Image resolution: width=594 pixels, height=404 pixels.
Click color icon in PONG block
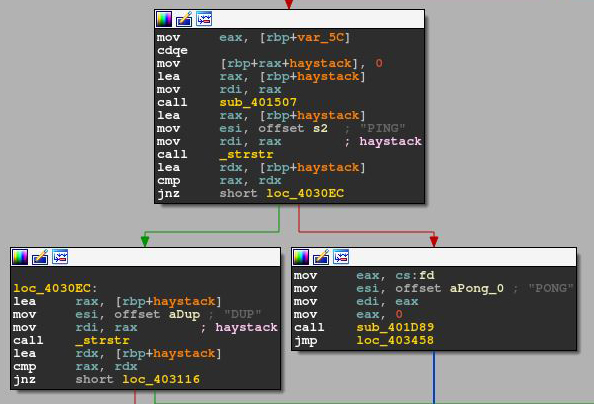(x=301, y=257)
